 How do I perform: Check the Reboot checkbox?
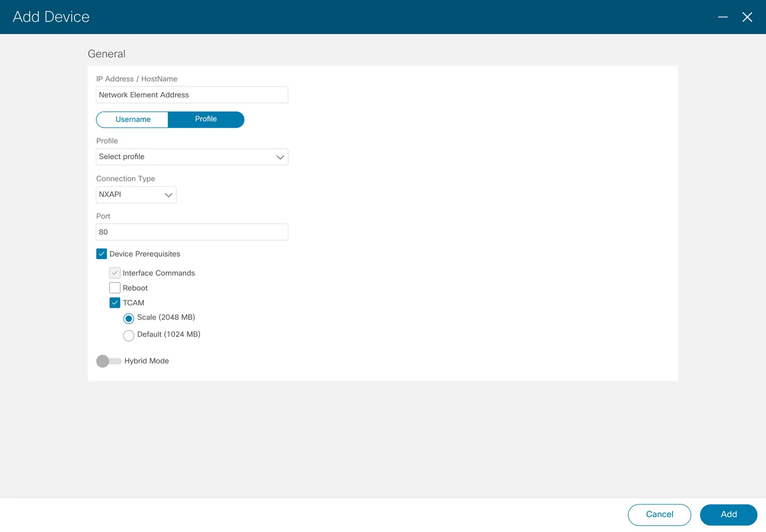[115, 288]
